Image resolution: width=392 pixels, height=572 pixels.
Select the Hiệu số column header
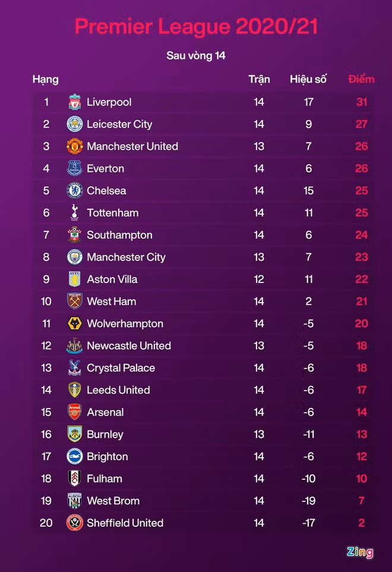308,79
